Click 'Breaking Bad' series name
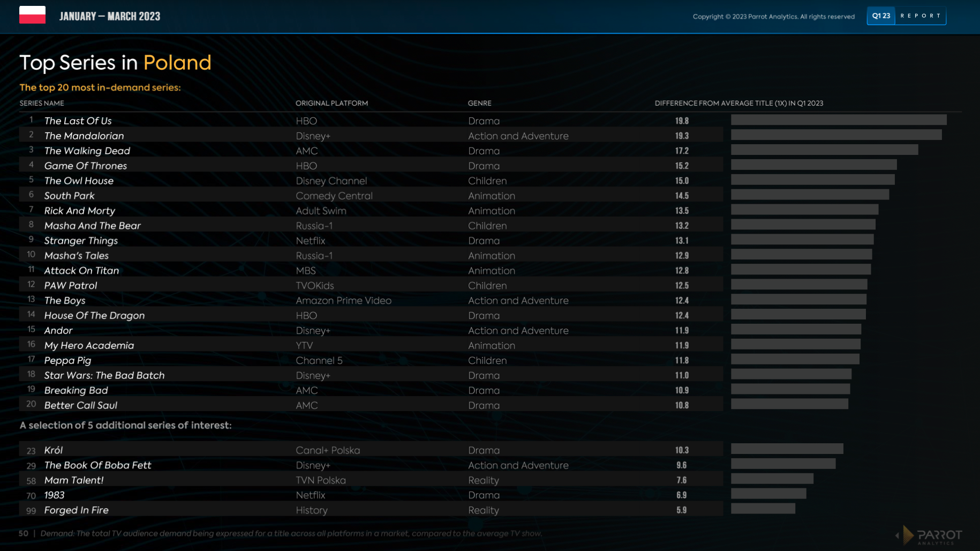 [76, 390]
